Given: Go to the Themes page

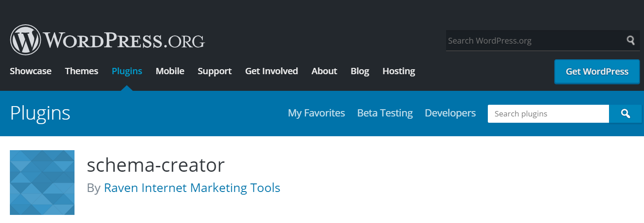Looking at the screenshot, I should click(82, 71).
